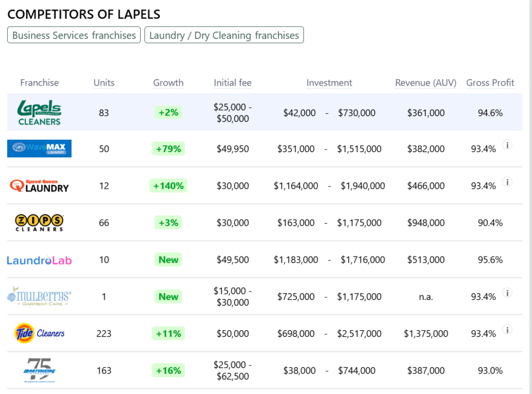Click the Franchise column header
The image size is (532, 394).
(39, 83)
